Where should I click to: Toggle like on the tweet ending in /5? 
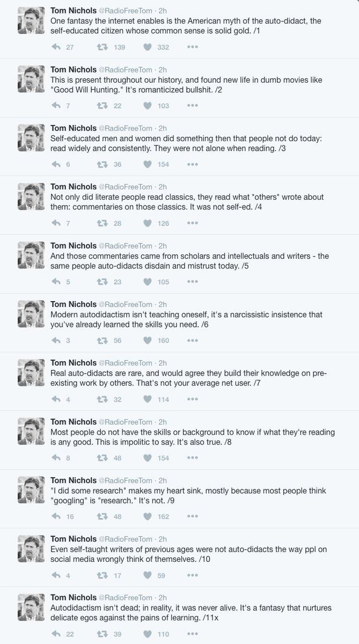click(x=148, y=282)
